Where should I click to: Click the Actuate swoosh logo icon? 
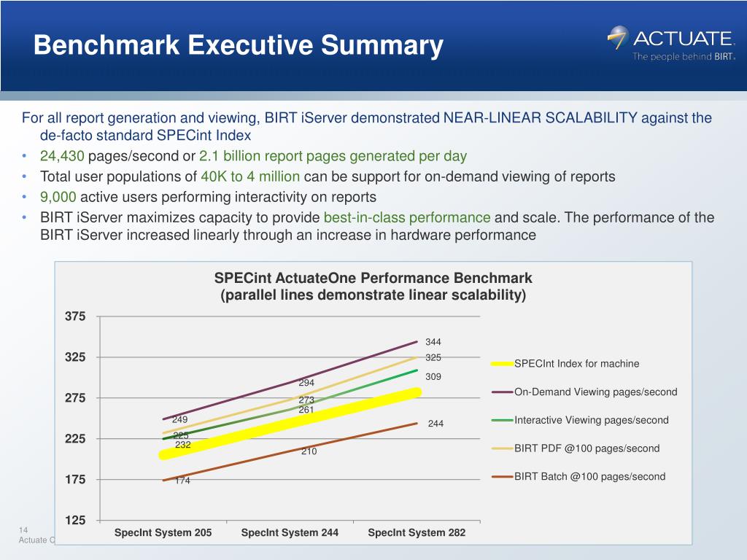[619, 37]
